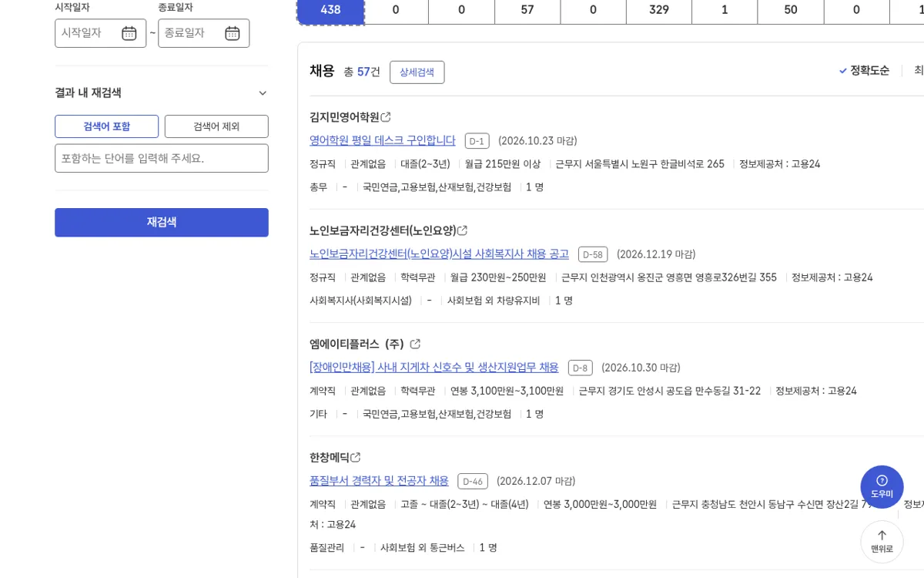The height and width of the screenshot is (578, 924).
Task: Click salary text 연봉 3,100만원~3,100만원
Action: [x=507, y=391]
